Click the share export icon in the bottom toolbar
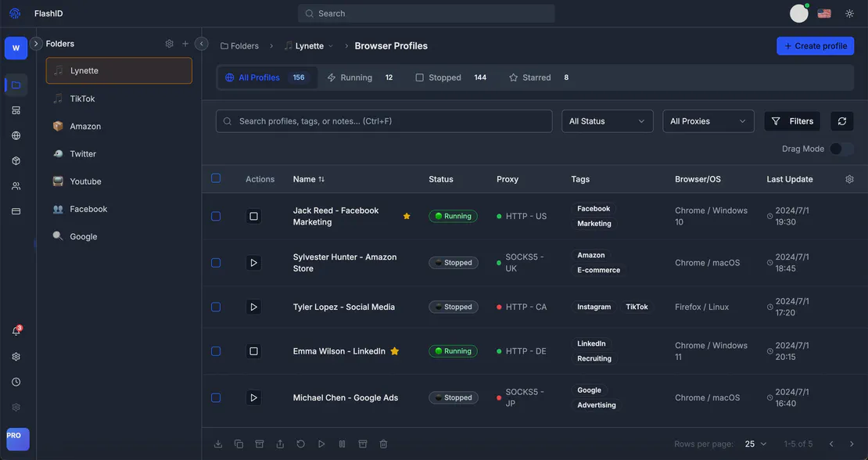This screenshot has height=460, width=868. click(280, 444)
